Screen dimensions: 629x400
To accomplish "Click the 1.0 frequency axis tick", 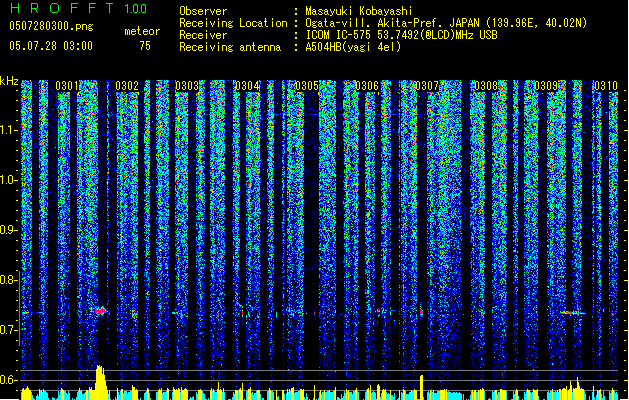I will coord(8,180).
